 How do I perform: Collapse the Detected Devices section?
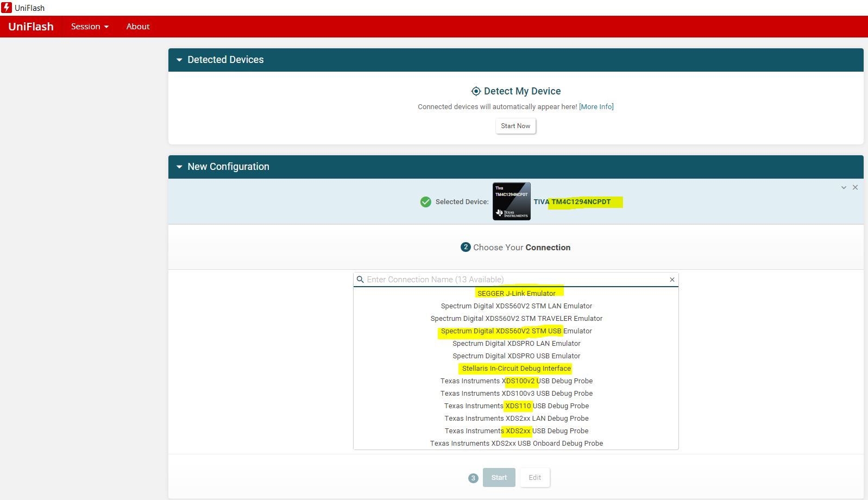pyautogui.click(x=179, y=60)
